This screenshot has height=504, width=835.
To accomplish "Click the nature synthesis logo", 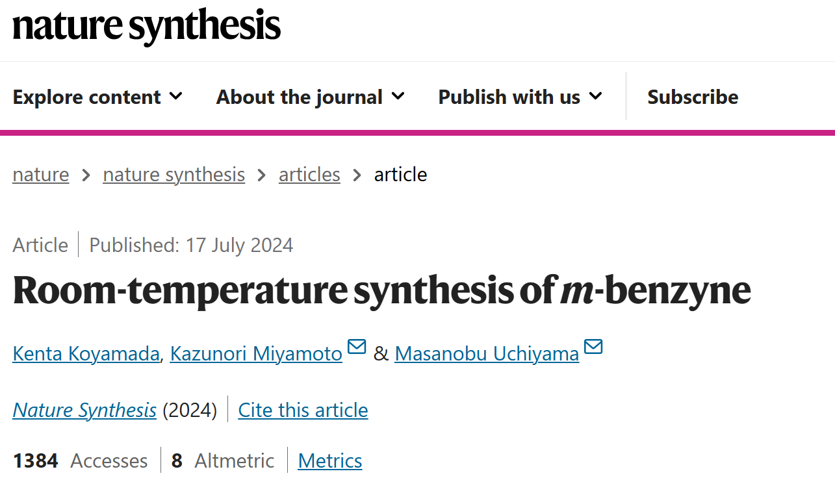I will 147,26.
